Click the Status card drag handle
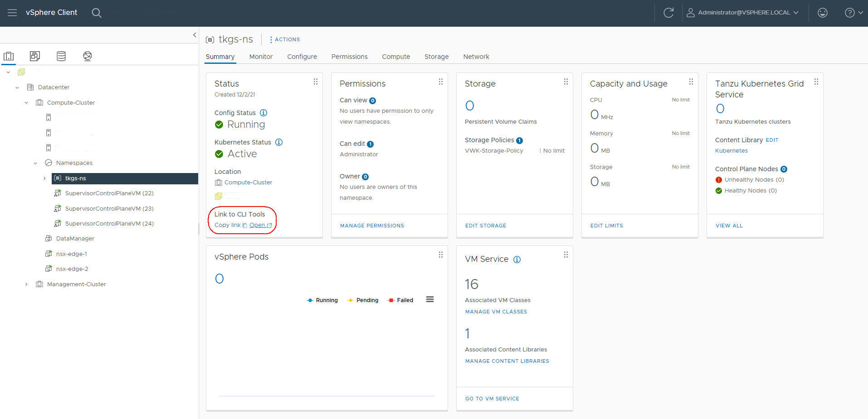This screenshot has height=419, width=868. point(316,82)
